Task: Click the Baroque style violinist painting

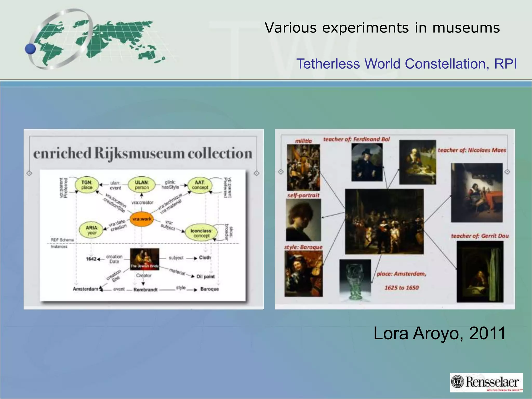Action: coord(303,274)
